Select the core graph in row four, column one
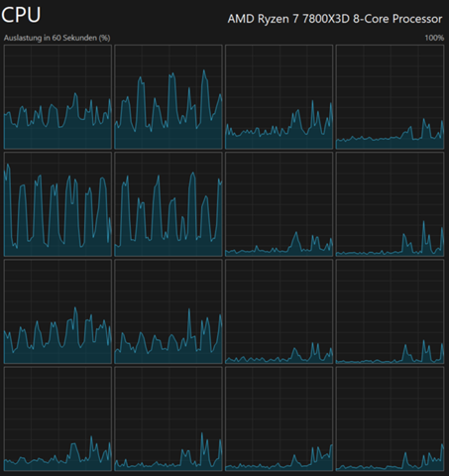 [57, 418]
